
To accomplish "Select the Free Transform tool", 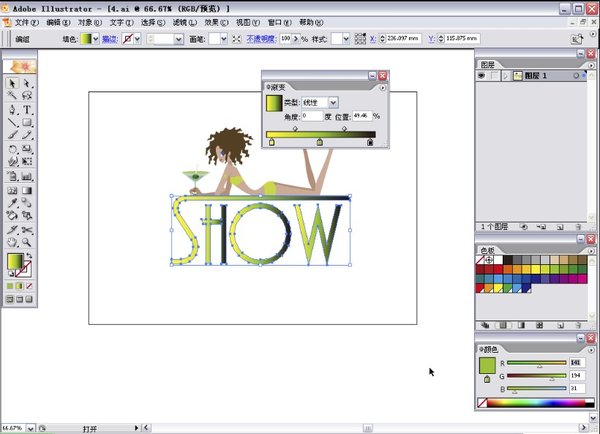I will click(x=26, y=161).
